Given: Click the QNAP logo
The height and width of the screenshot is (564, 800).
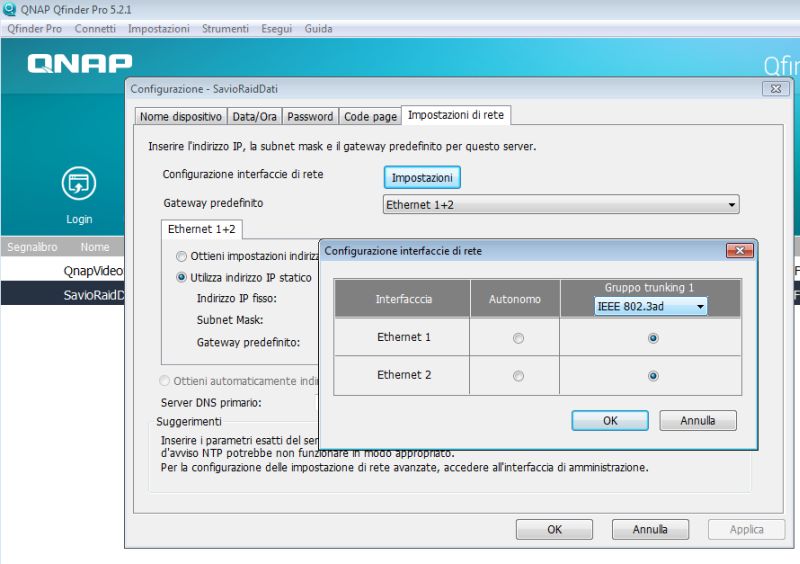Looking at the screenshot, I should [x=80, y=64].
